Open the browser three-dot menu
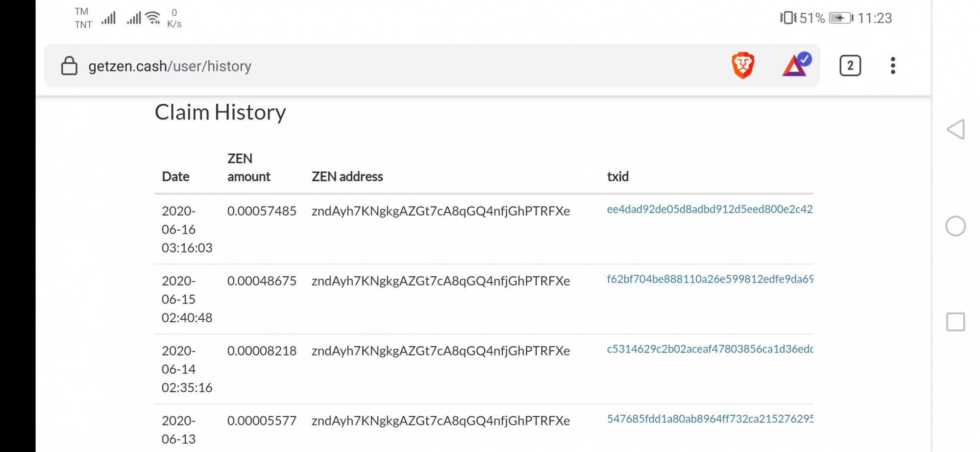This screenshot has width=980, height=452. pyautogui.click(x=893, y=66)
